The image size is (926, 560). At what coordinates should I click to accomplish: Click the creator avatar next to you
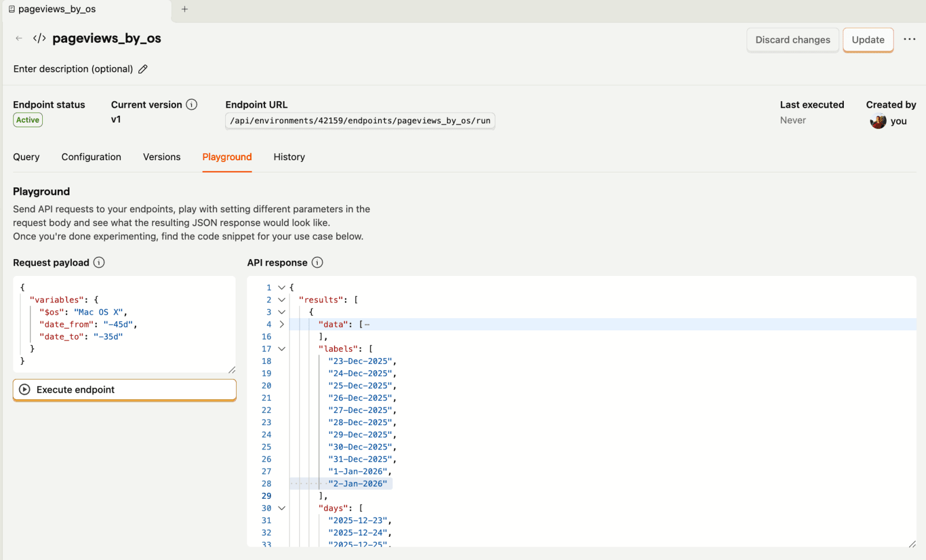(x=878, y=121)
